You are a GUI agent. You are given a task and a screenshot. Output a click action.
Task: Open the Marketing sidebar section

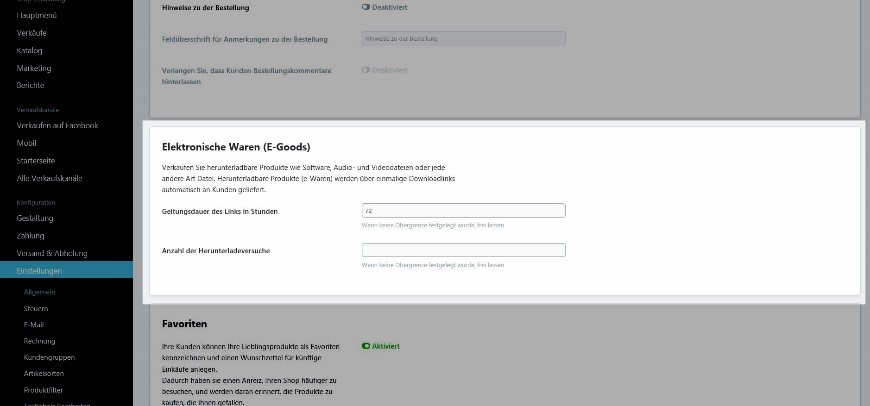(x=34, y=68)
